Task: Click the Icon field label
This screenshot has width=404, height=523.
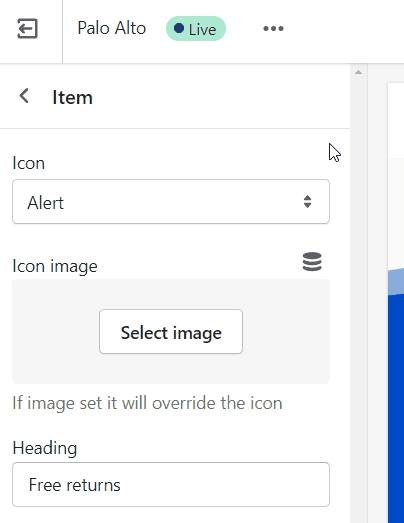Action: [x=29, y=163]
